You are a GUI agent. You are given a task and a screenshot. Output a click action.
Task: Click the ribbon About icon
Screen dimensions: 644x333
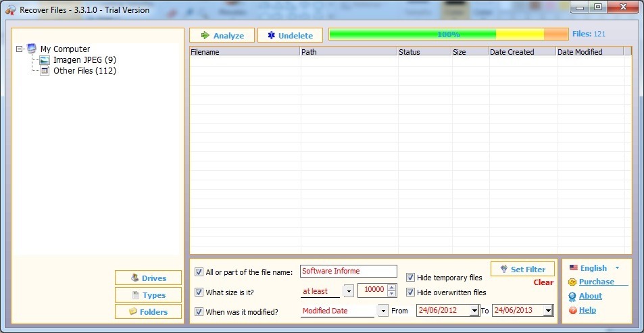pos(572,297)
